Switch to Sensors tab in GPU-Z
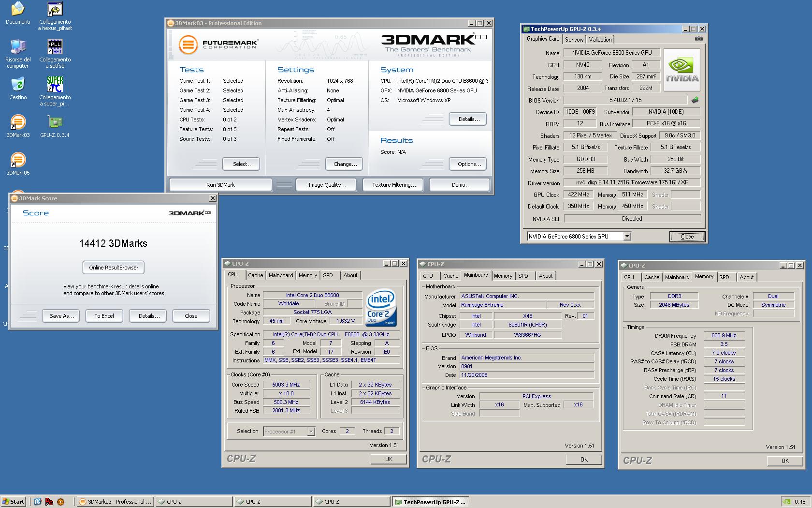The image size is (812, 508). coord(574,40)
